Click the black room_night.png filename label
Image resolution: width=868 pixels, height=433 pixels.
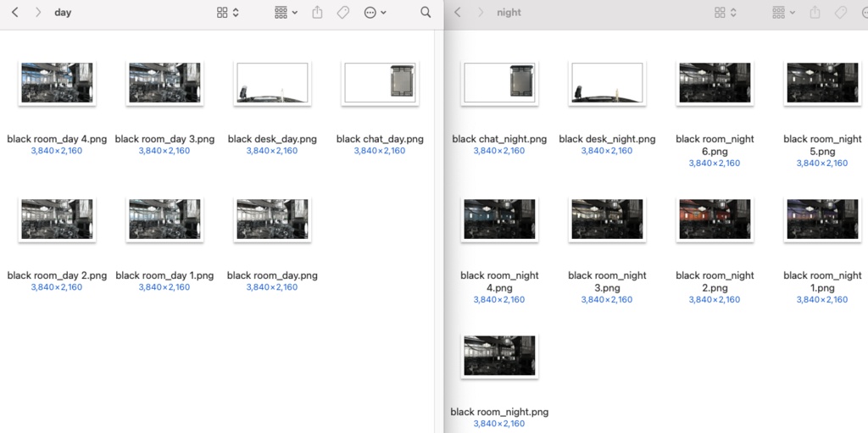point(499,412)
